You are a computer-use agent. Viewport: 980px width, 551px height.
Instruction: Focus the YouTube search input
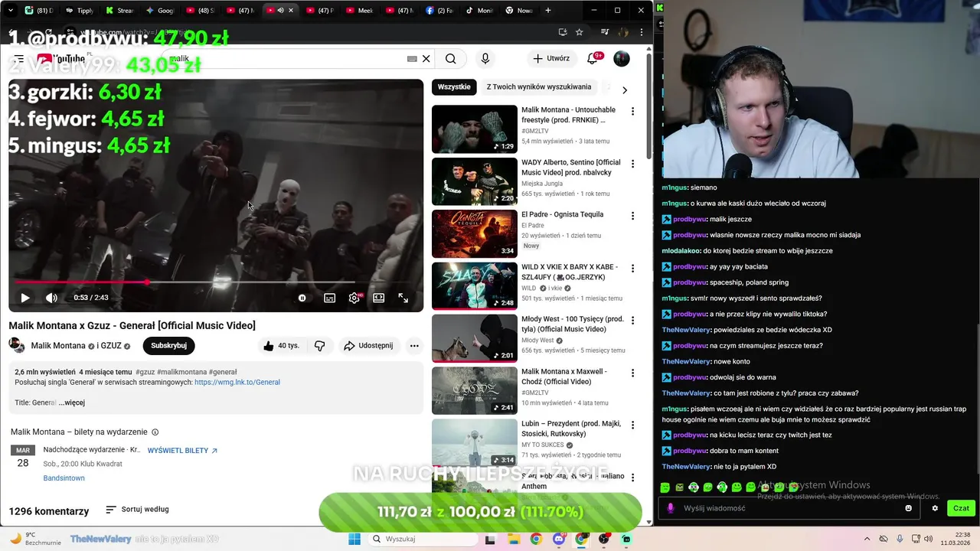287,59
